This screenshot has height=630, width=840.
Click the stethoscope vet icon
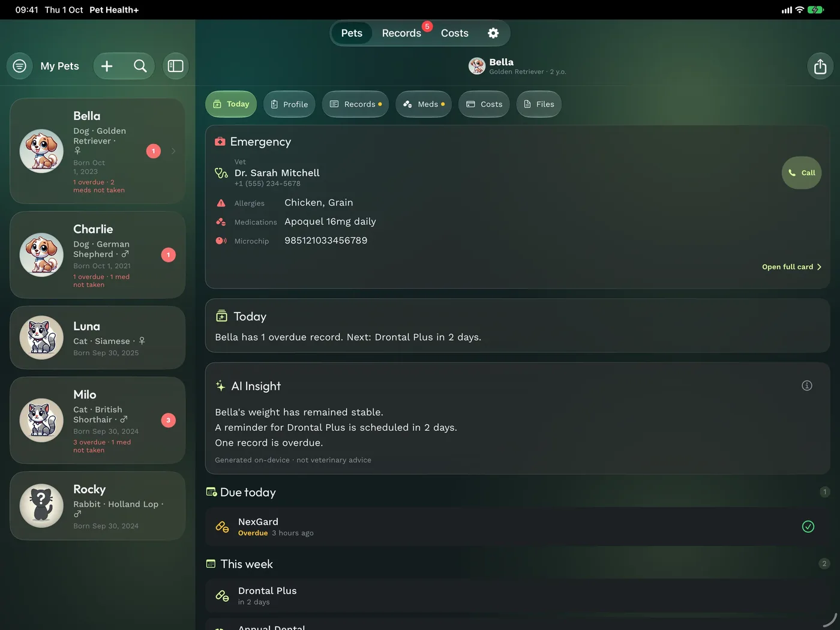[x=221, y=173]
